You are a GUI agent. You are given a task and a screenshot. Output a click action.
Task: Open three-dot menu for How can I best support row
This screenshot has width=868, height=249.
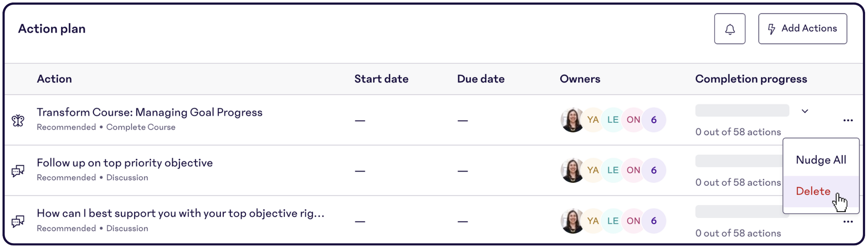[x=848, y=222]
